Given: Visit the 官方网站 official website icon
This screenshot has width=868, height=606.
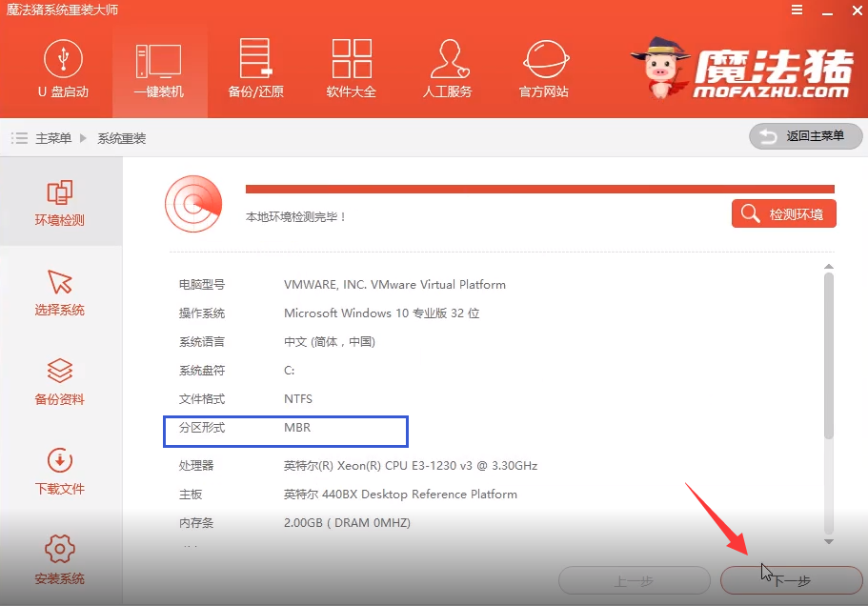Looking at the screenshot, I should [x=544, y=70].
